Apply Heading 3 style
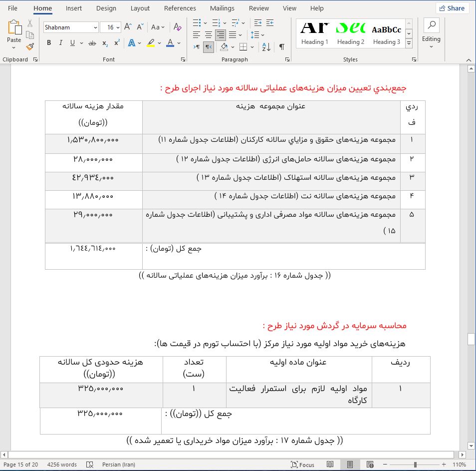 pos(387,33)
